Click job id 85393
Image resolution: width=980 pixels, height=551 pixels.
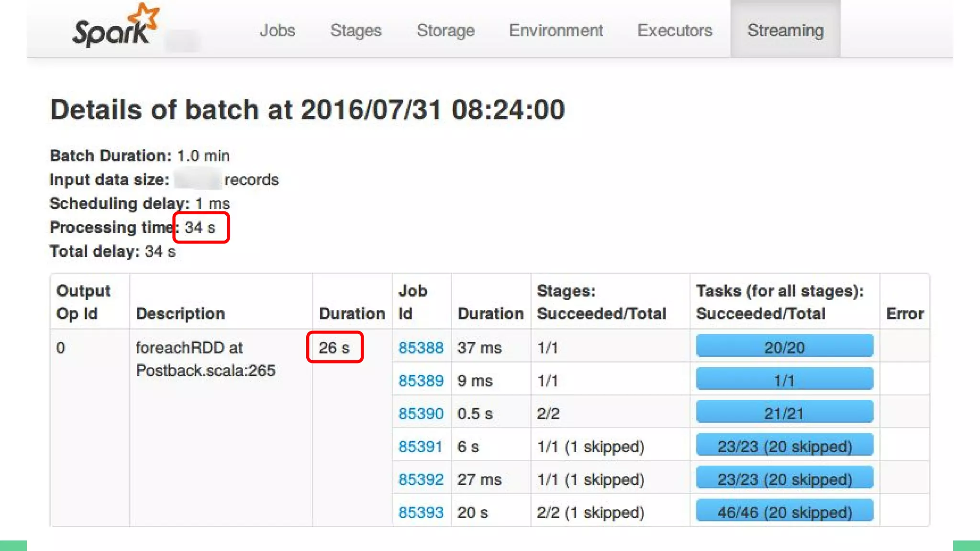421,513
